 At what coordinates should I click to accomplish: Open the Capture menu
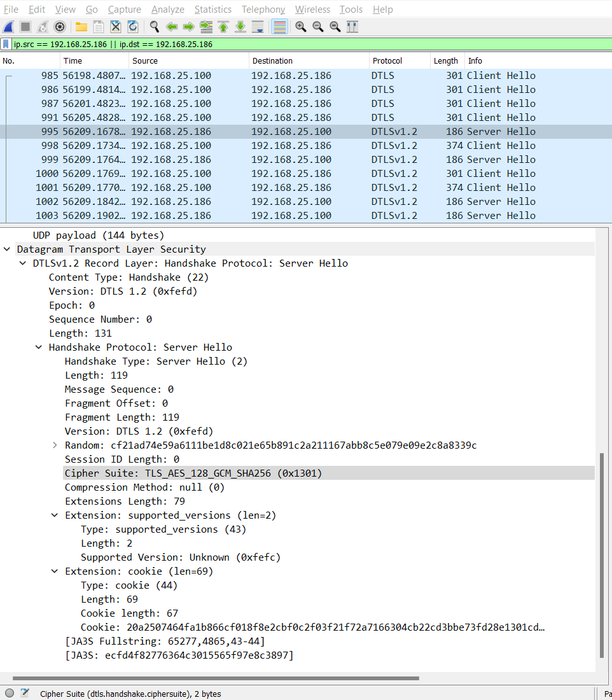tap(124, 10)
